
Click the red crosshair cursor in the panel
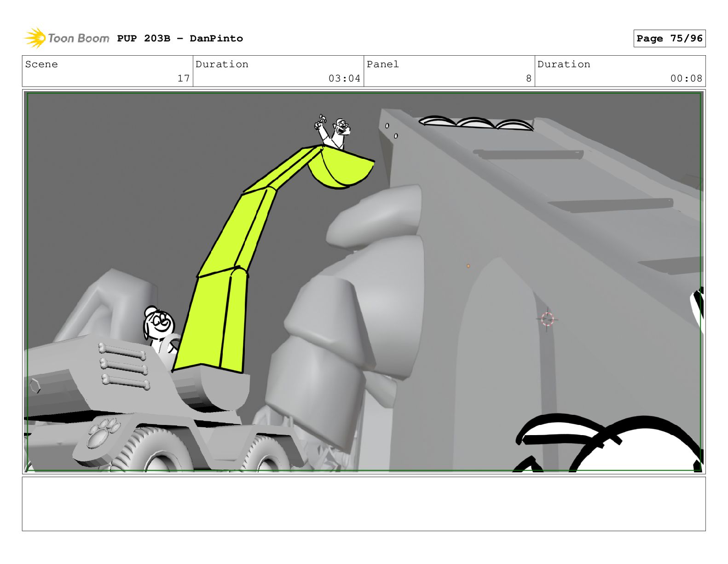[x=547, y=319]
